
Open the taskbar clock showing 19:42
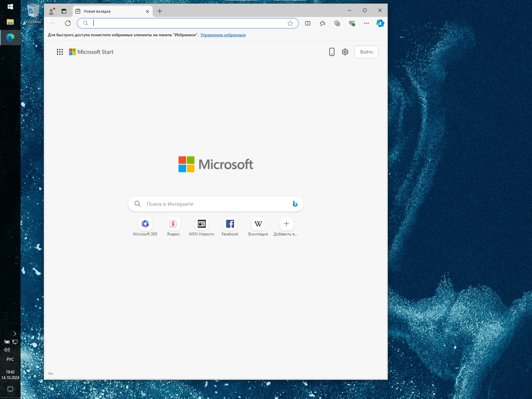[x=10, y=375]
